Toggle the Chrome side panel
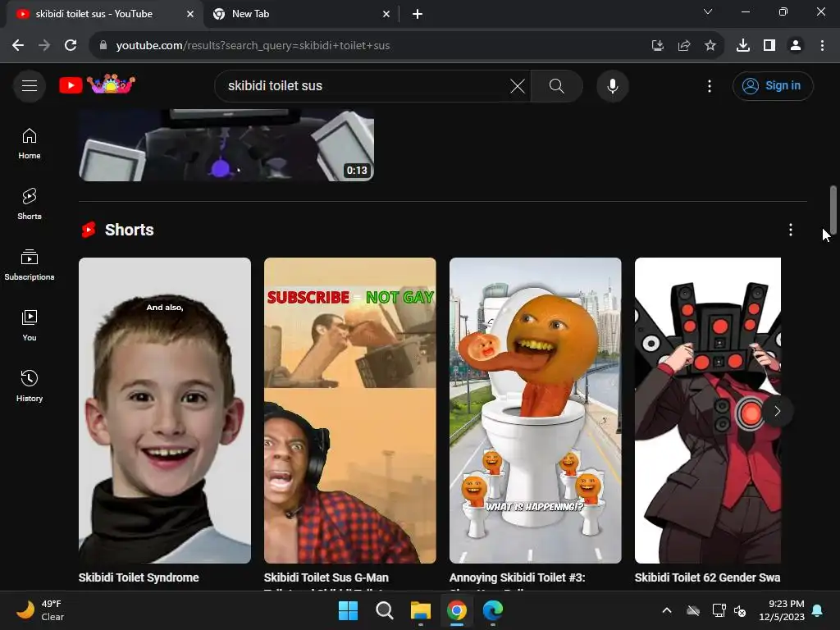Image resolution: width=840 pixels, height=630 pixels. coord(769,46)
